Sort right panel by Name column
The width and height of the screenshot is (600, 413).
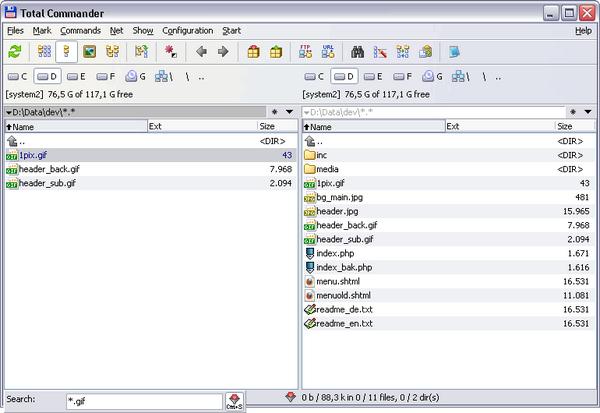coord(374,126)
